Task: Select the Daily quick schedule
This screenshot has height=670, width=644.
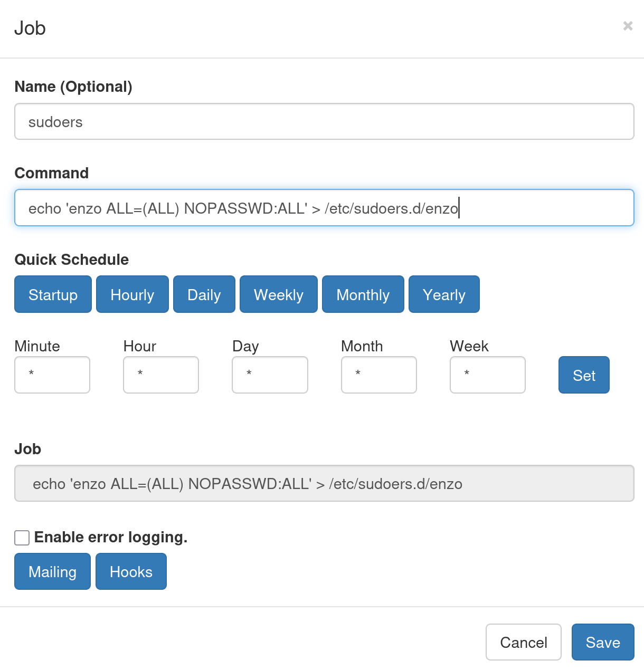Action: tap(204, 294)
